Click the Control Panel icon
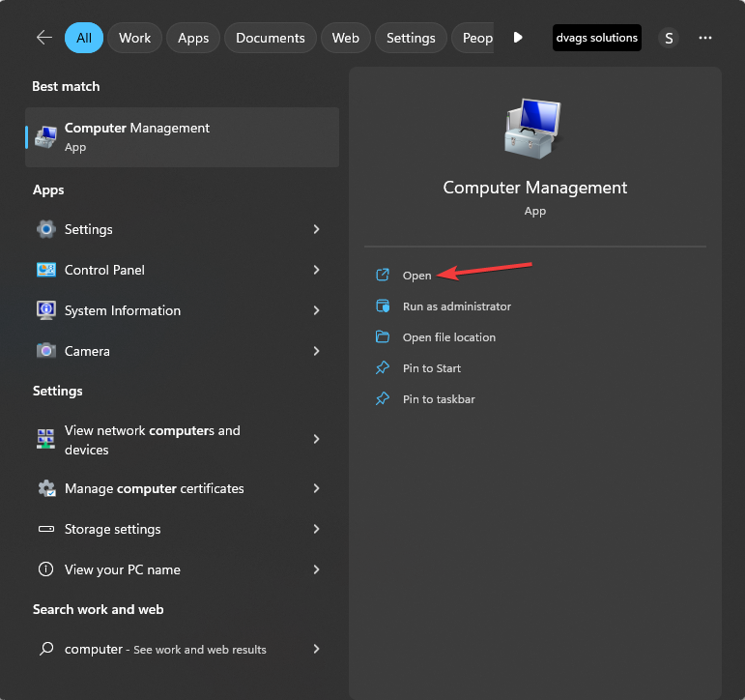This screenshot has width=745, height=700. click(46, 270)
